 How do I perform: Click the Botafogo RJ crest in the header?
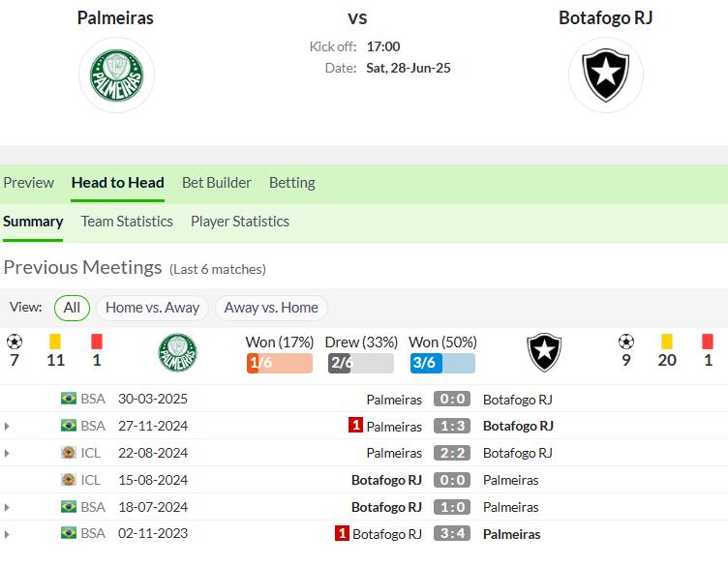605,75
